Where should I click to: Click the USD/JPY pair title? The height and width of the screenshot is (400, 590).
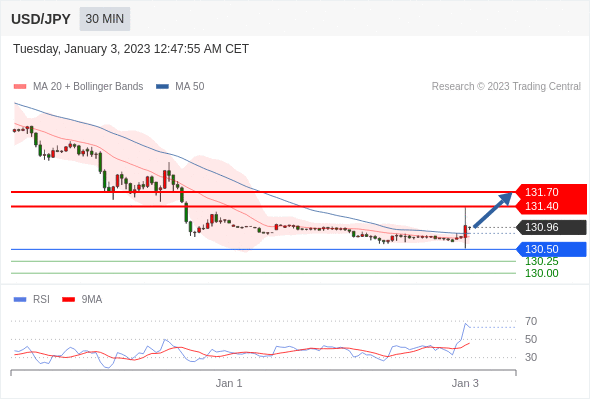pyautogui.click(x=41, y=19)
